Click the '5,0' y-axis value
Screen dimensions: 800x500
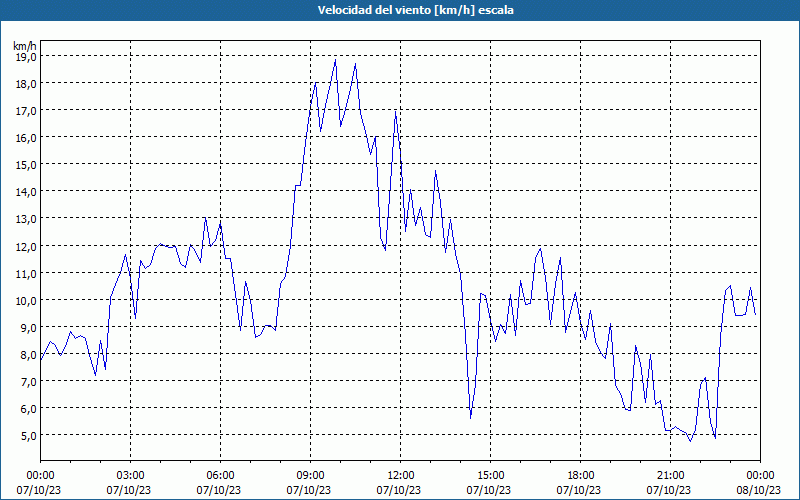(29, 436)
